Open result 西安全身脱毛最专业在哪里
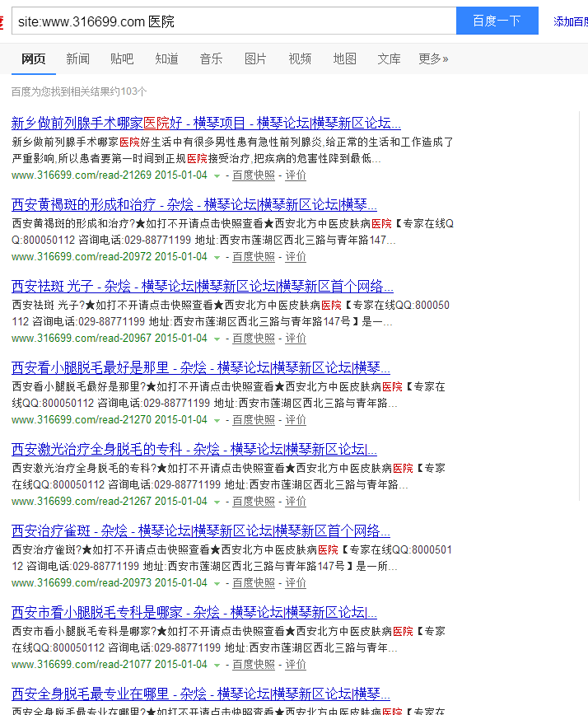Screen dimensions: 588x715 201,694
